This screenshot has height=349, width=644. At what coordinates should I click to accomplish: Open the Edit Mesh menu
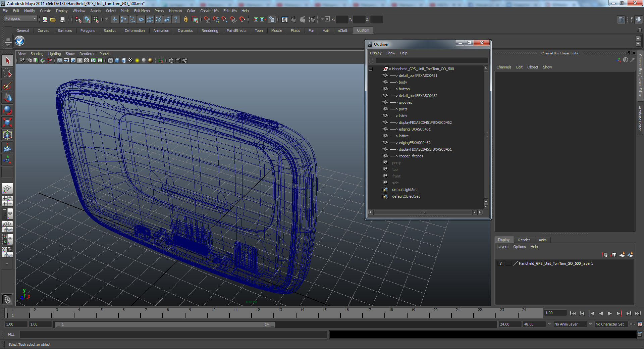point(142,11)
